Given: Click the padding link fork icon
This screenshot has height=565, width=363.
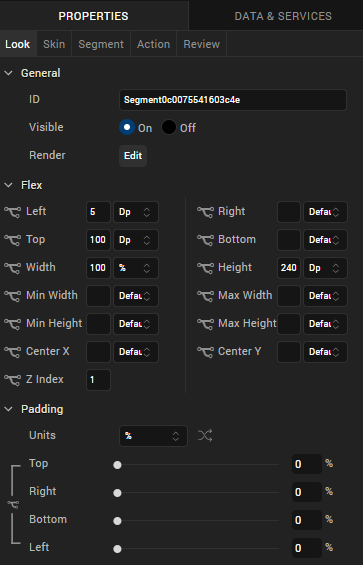Looking at the screenshot, I should 13,505.
